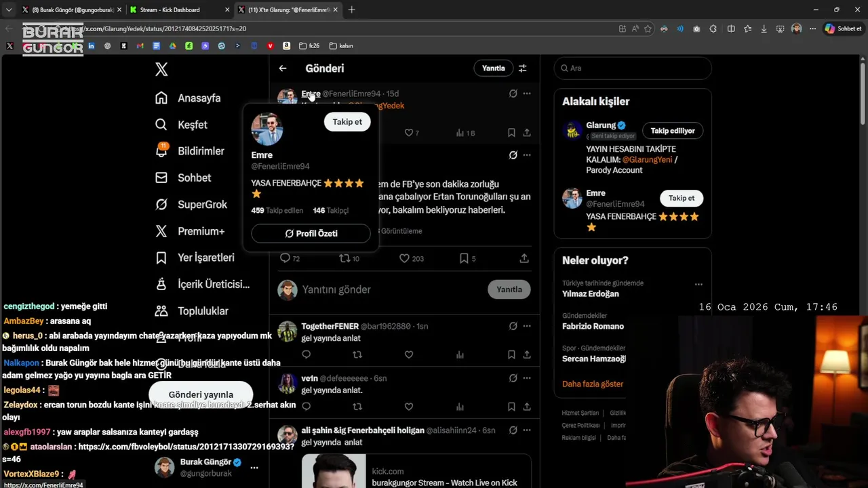
Task: Go back using the arrow beside Gönderi
Action: coord(283,68)
